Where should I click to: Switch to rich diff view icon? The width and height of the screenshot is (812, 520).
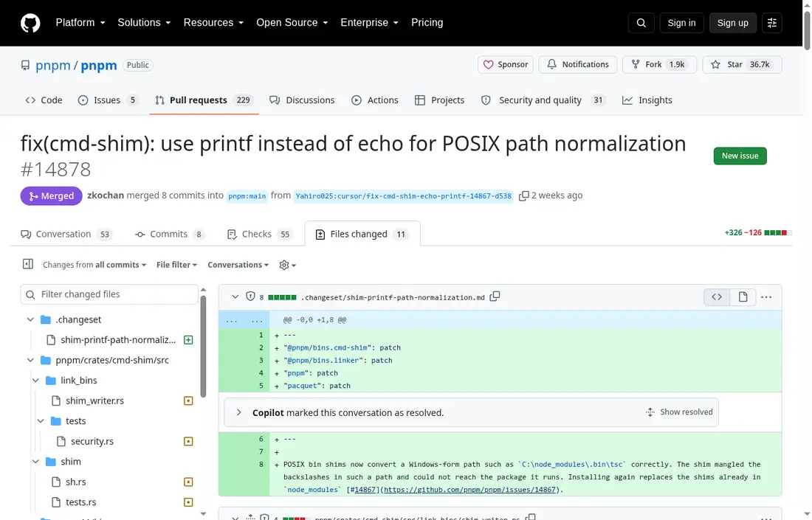[743, 297]
